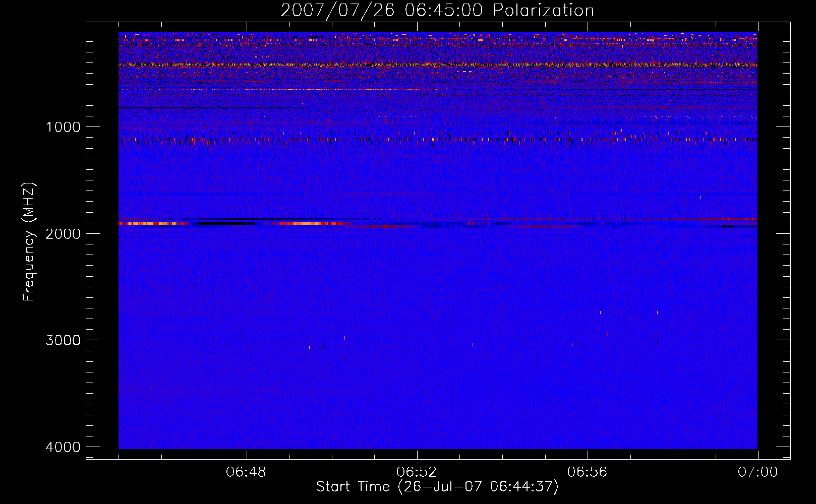Click the dashed red interference line near 1100 MHz
The width and height of the screenshot is (816, 504).
click(438, 140)
